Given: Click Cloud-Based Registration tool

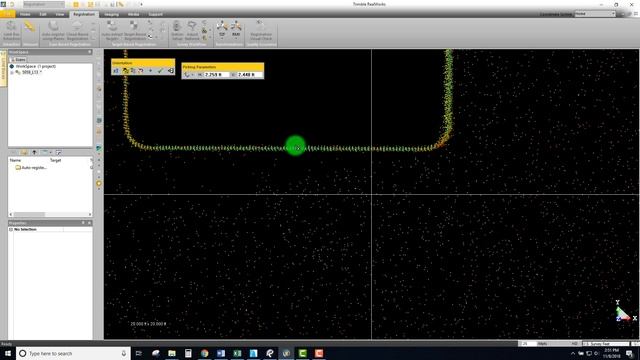Looking at the screenshot, I should pos(77,31).
